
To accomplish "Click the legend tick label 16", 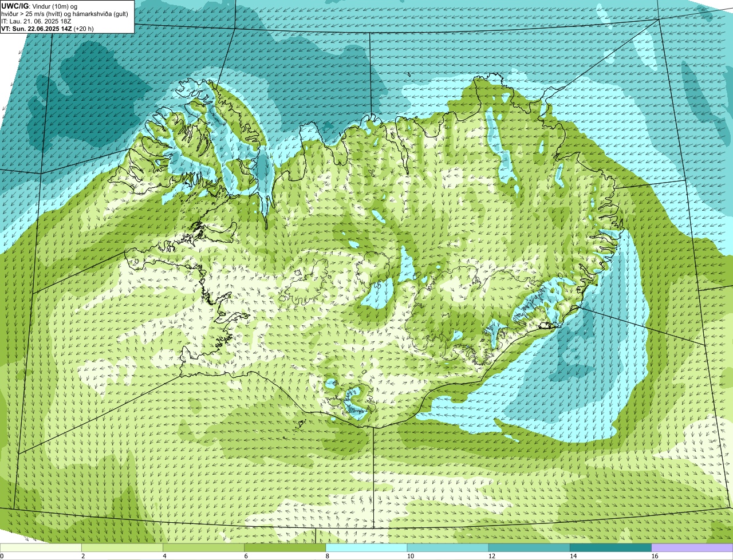I will [655, 556].
